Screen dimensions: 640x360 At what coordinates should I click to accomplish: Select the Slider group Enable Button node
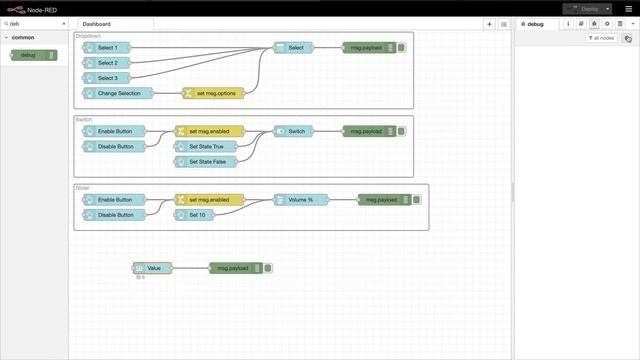[114, 200]
